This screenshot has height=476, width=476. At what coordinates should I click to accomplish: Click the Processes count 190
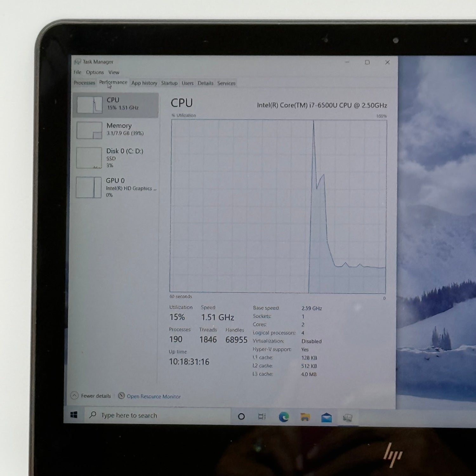176,339
